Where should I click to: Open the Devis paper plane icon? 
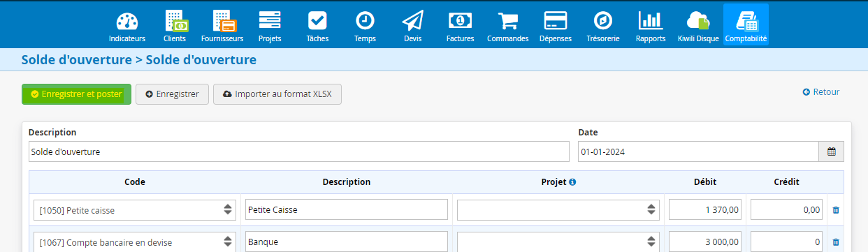pos(412,26)
